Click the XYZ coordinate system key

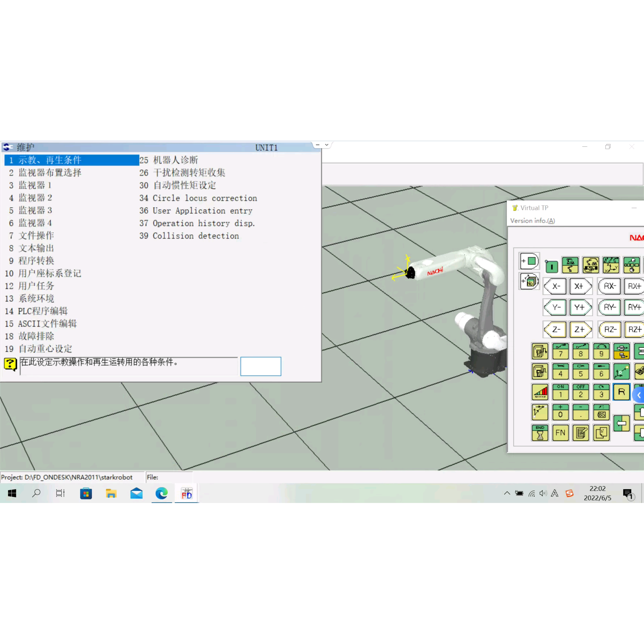click(x=611, y=265)
